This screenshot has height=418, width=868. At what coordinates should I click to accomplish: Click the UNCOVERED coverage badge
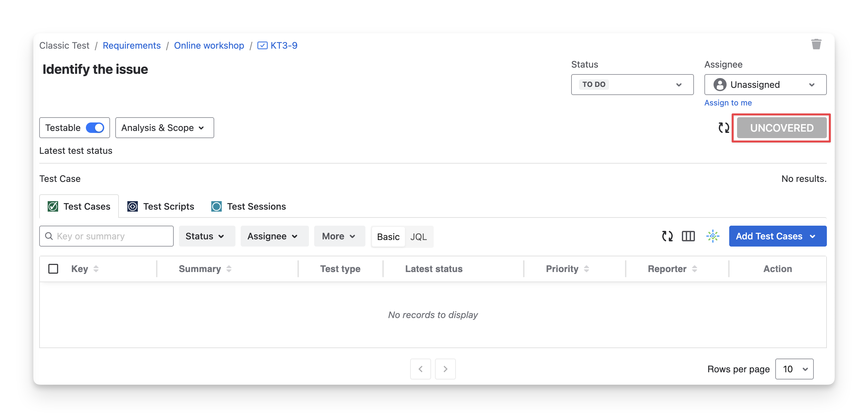tap(781, 128)
